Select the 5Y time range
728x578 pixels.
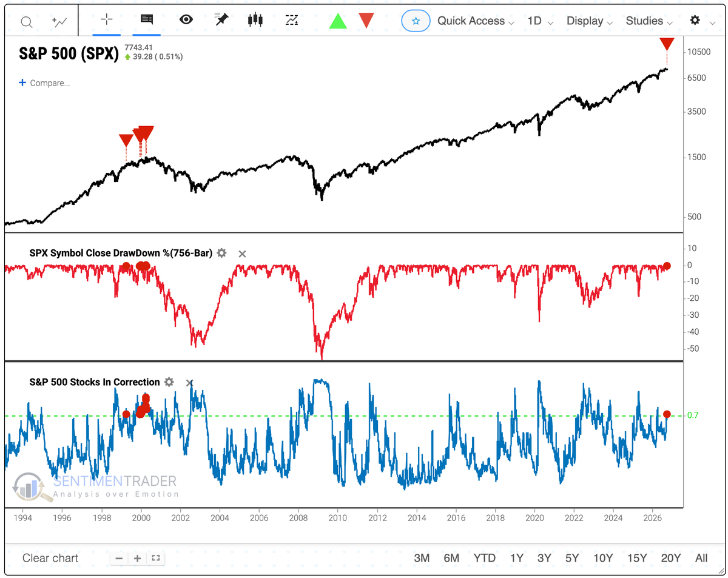coord(572,558)
